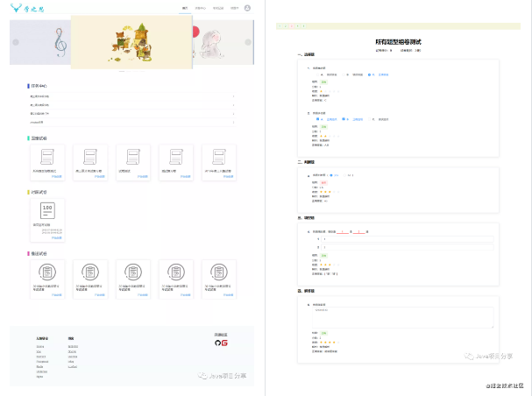Click the red result tag under question 3
This screenshot has width=532, height=396.
(x=323, y=183)
